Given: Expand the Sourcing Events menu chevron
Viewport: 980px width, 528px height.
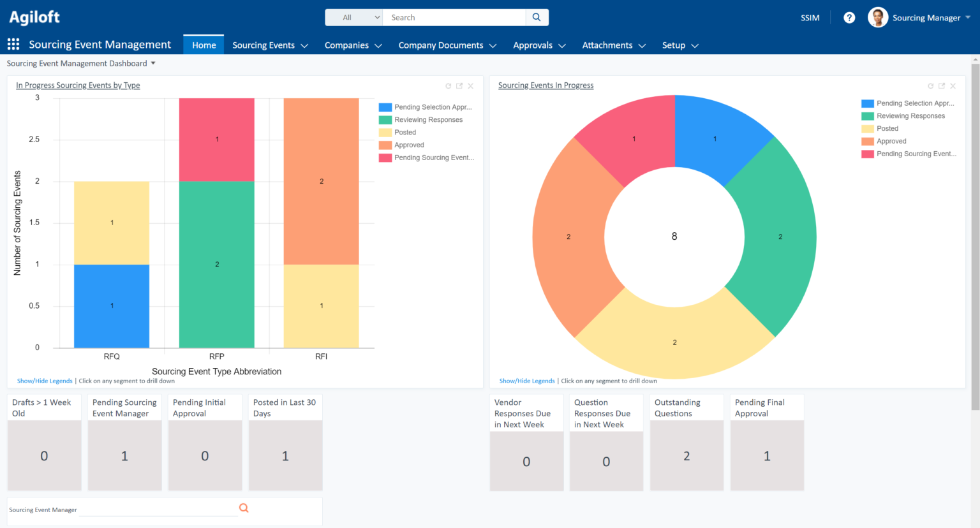Looking at the screenshot, I should point(305,45).
